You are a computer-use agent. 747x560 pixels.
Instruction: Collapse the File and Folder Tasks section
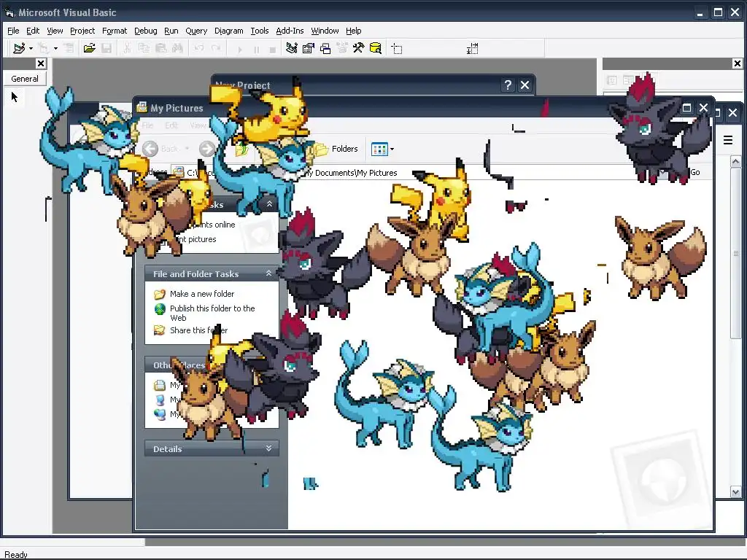pyautogui.click(x=268, y=273)
